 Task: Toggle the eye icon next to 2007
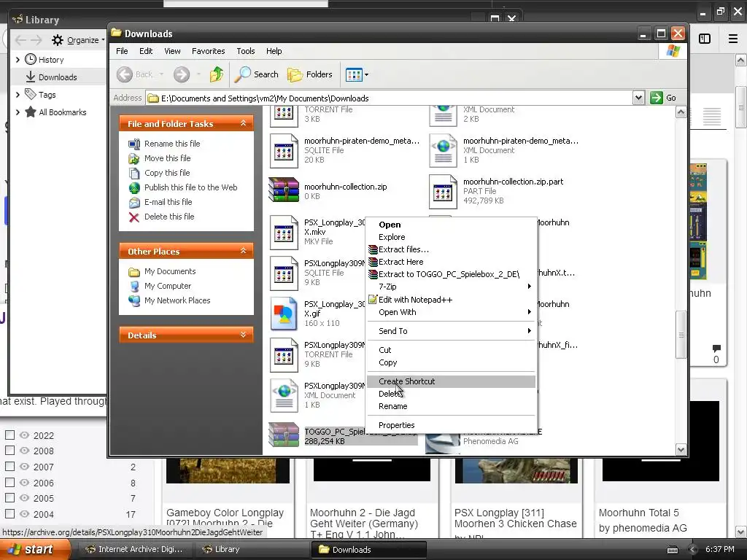point(24,467)
